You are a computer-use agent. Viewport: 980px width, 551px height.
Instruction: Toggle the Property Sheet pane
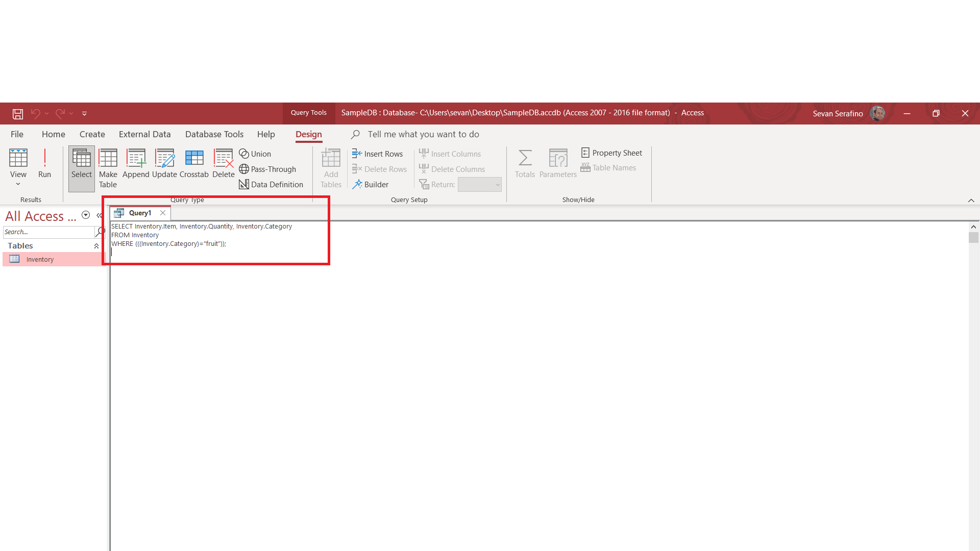click(611, 153)
